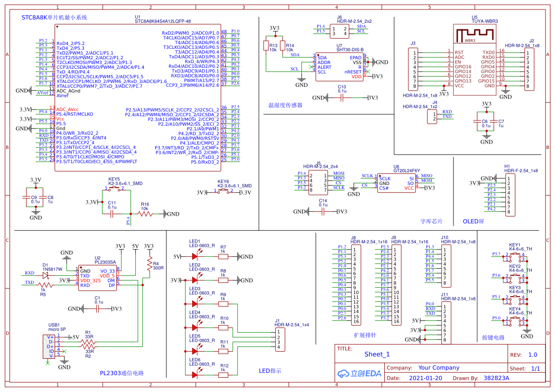Click capacitor C10 near SHT30 sensor

point(342,97)
